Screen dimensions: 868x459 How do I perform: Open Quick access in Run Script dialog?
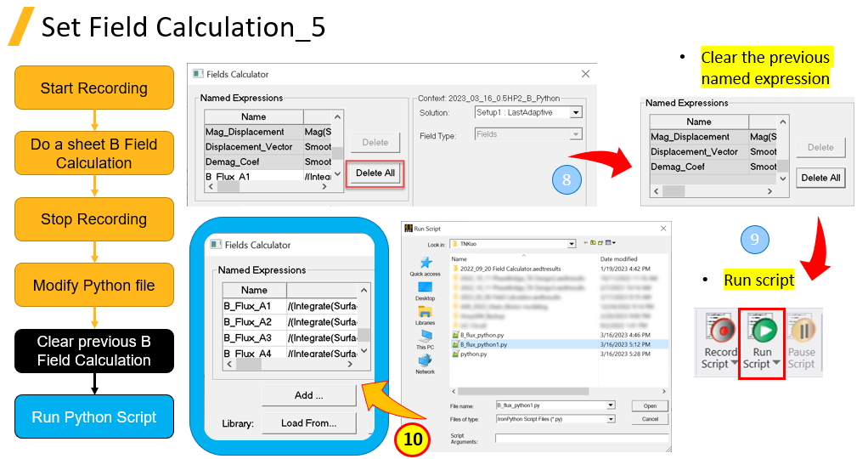pos(425,265)
